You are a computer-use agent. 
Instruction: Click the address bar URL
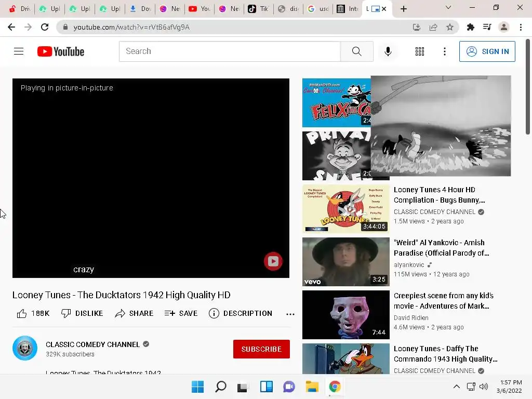click(x=131, y=27)
